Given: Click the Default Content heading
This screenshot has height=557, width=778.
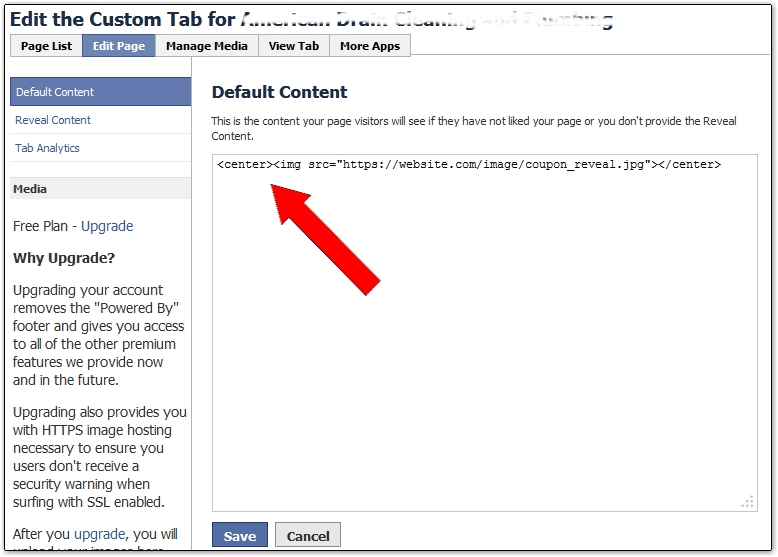Looking at the screenshot, I should point(279,92).
